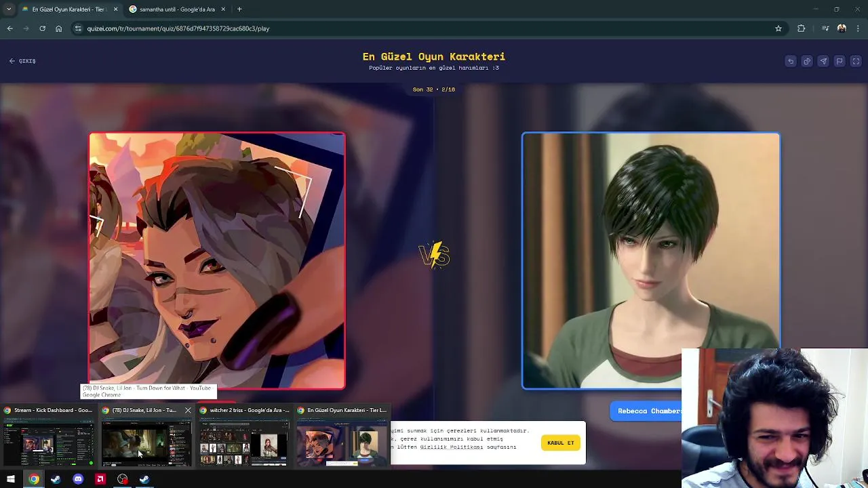Click the ÇIKIŞ exit link

click(22, 61)
